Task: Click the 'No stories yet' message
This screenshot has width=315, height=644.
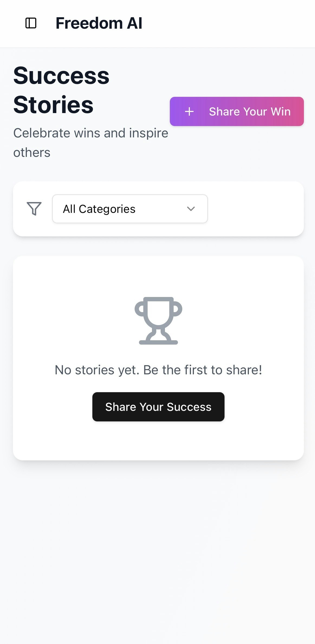Action: [158, 370]
